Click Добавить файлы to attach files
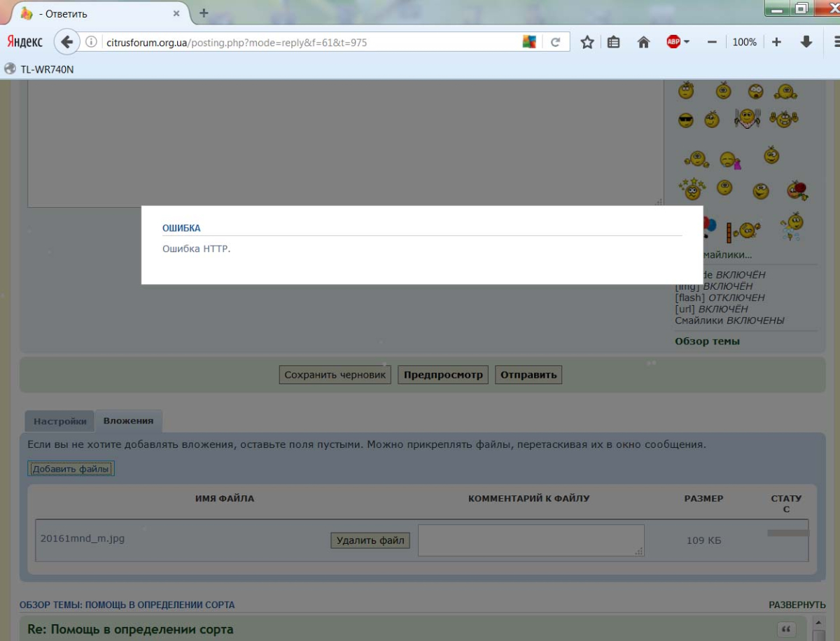The image size is (840, 641). tap(71, 469)
